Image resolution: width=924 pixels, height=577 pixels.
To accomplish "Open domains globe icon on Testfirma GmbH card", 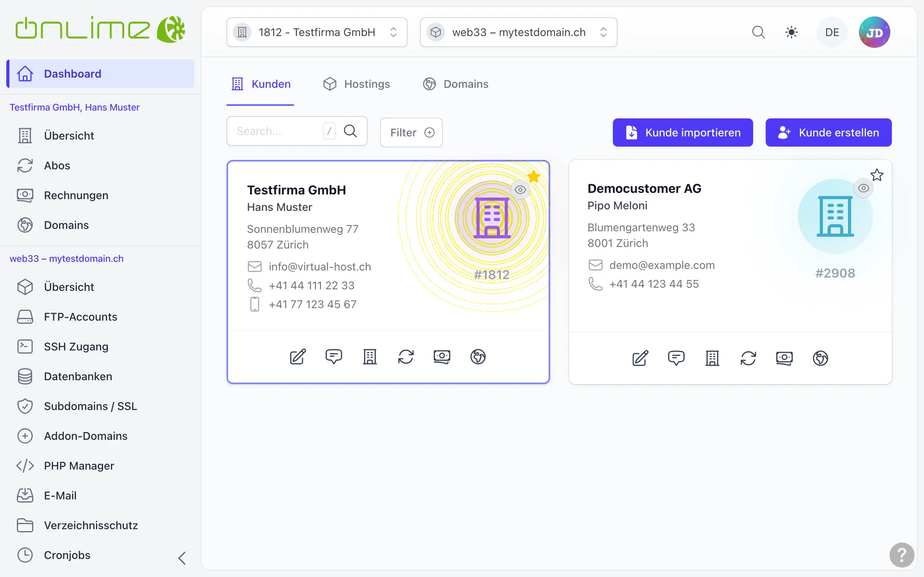I will click(478, 357).
